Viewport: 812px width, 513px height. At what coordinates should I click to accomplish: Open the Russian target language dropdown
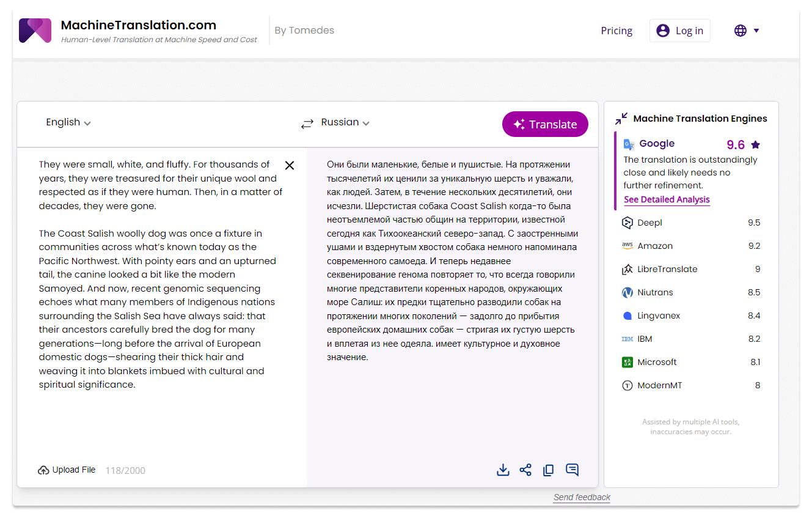[x=345, y=122]
